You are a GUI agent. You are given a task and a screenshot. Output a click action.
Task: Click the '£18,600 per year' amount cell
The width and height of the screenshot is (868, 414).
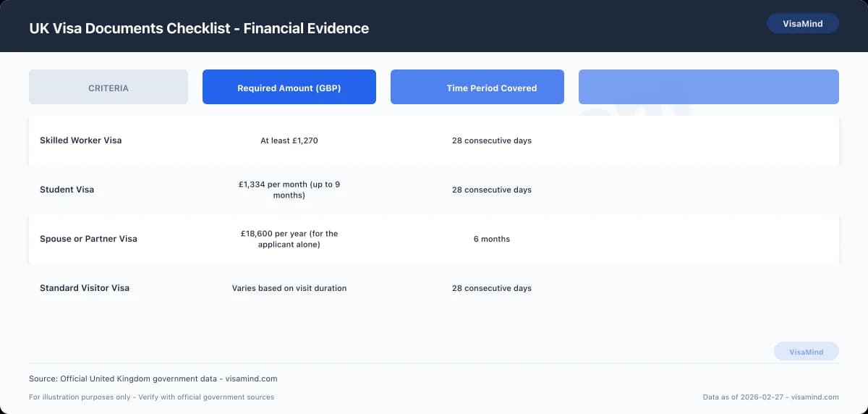pyautogui.click(x=289, y=239)
